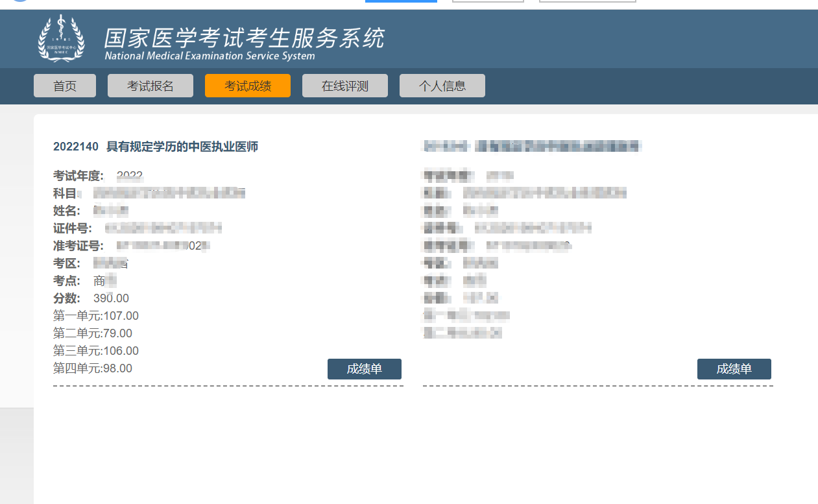Open the 首页 navigation tab

tap(64, 85)
